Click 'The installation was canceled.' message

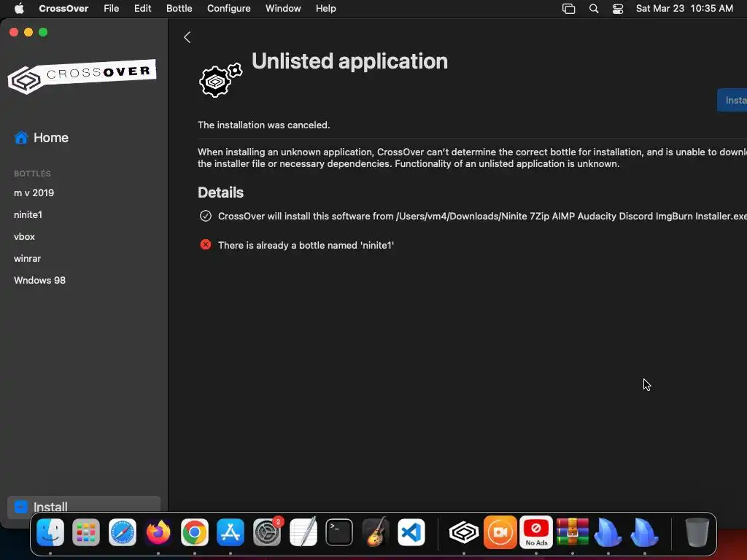tap(264, 125)
